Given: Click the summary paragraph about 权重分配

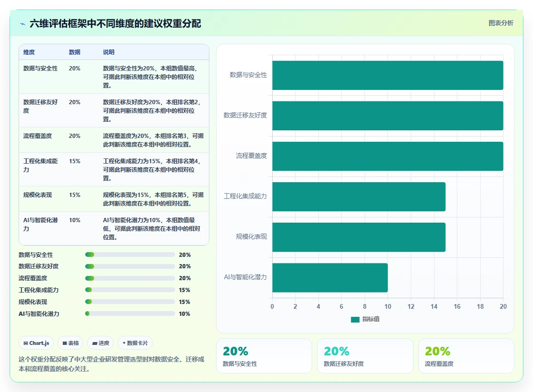Looking at the screenshot, I should pyautogui.click(x=111, y=364).
